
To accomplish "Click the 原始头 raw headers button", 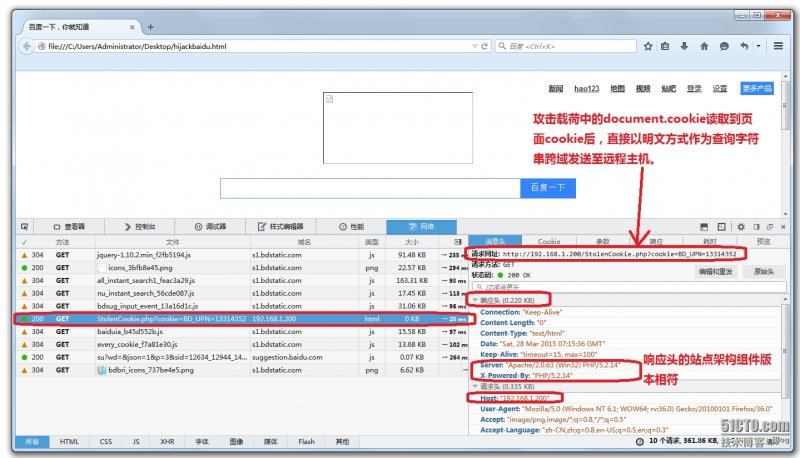I will 764,272.
